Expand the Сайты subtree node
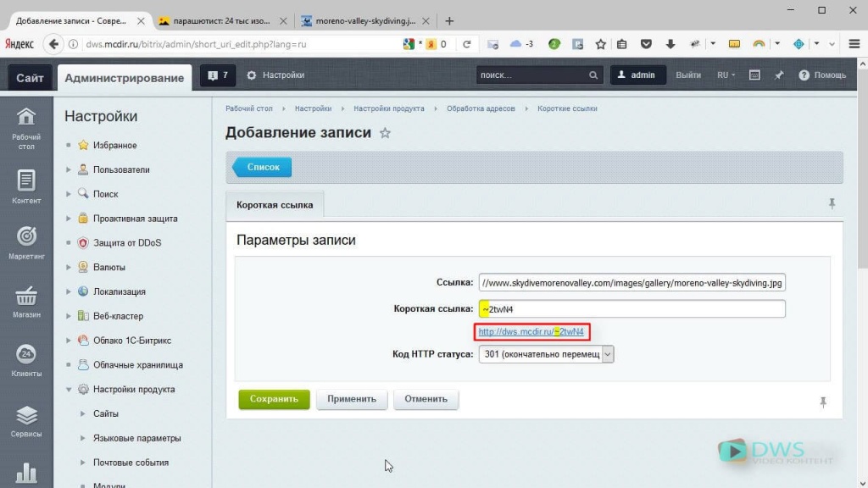Viewport: 868px width, 488px height. [x=82, y=413]
